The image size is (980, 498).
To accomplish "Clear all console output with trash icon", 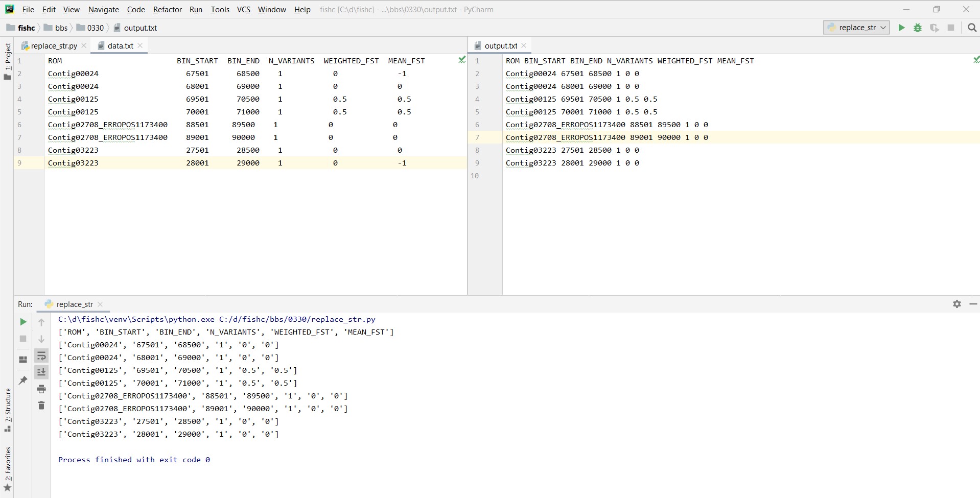I will [x=41, y=406].
